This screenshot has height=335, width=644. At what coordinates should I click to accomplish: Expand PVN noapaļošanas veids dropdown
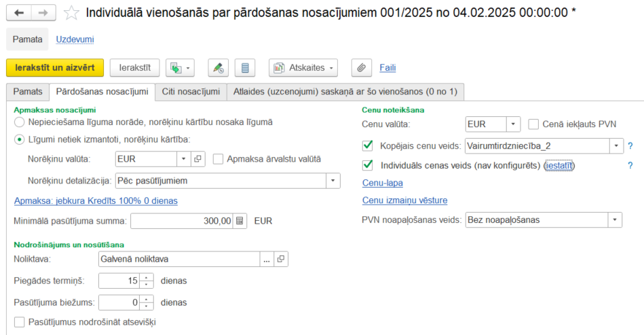coord(615,220)
